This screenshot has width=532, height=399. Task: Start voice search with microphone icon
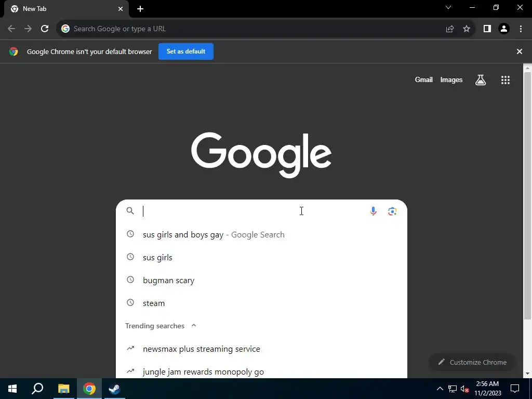(x=373, y=211)
